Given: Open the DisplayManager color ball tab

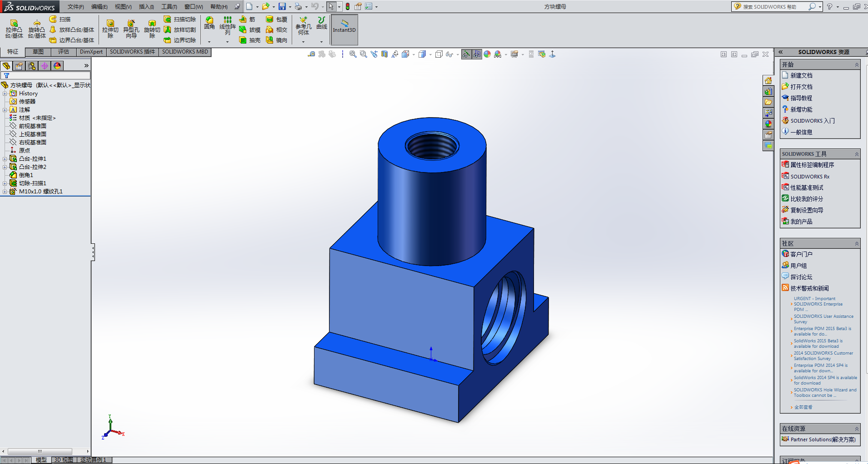Looking at the screenshot, I should pyautogui.click(x=57, y=66).
